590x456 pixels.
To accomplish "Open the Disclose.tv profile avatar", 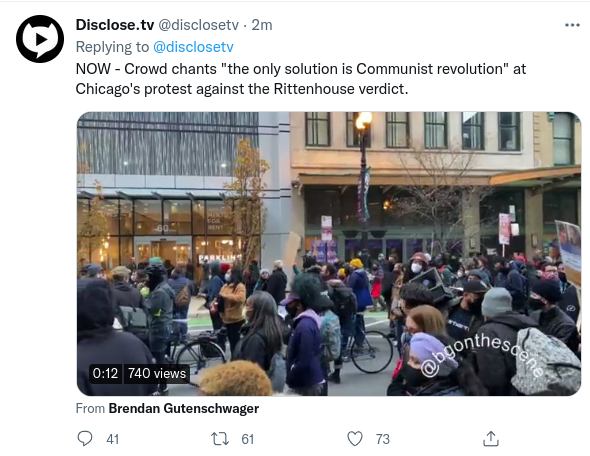I will pos(40,39).
